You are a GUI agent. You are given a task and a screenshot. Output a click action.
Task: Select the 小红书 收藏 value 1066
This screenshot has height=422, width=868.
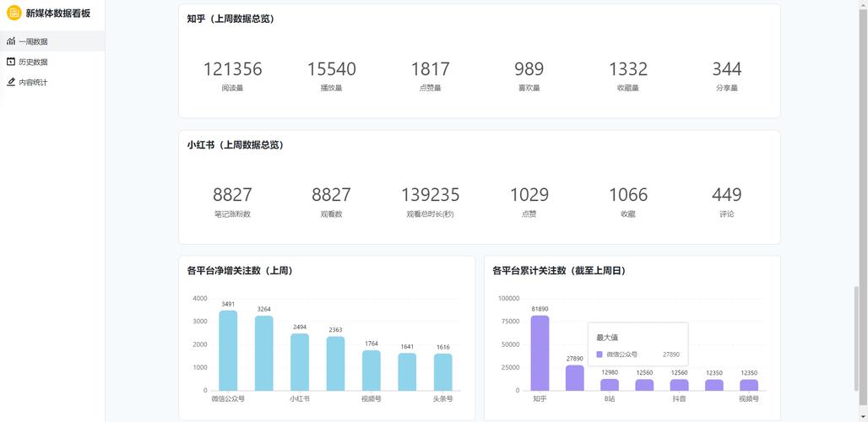coord(628,195)
